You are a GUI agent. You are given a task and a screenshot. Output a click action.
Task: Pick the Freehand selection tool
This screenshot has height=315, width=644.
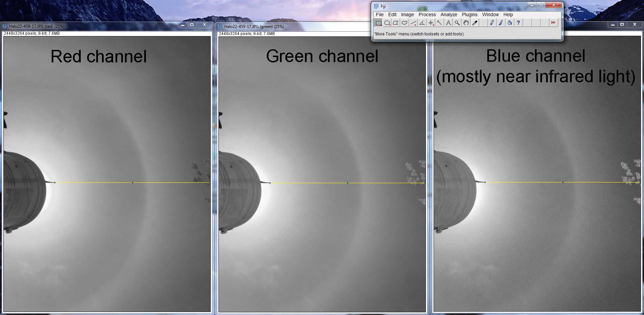point(405,23)
